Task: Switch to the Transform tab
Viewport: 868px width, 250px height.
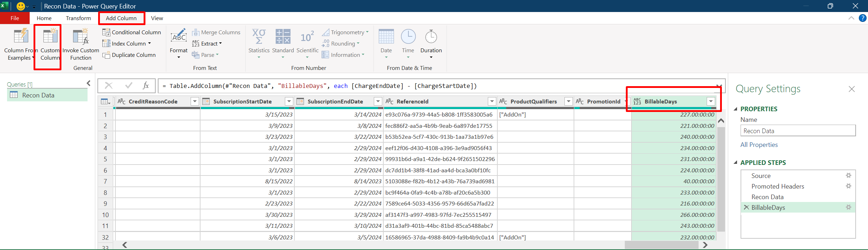Action: (78, 18)
